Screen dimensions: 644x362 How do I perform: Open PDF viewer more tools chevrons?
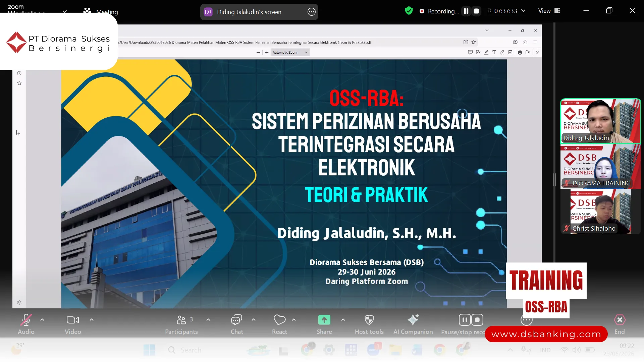click(537, 53)
